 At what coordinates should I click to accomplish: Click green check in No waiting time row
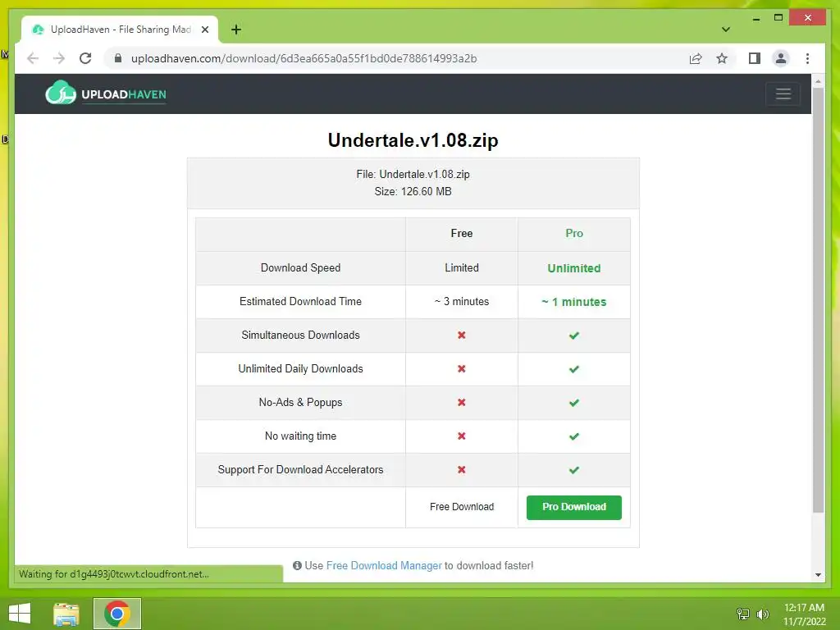(x=573, y=436)
